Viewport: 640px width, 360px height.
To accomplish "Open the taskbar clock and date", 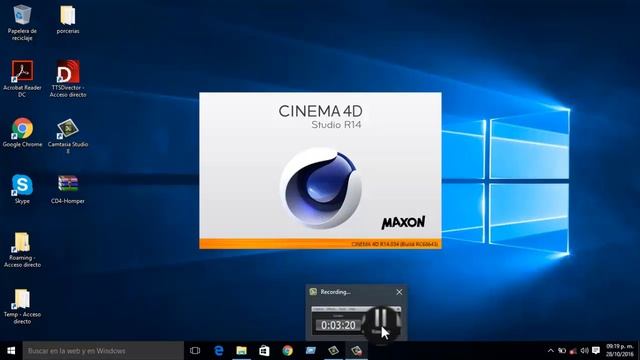I will (x=620, y=351).
